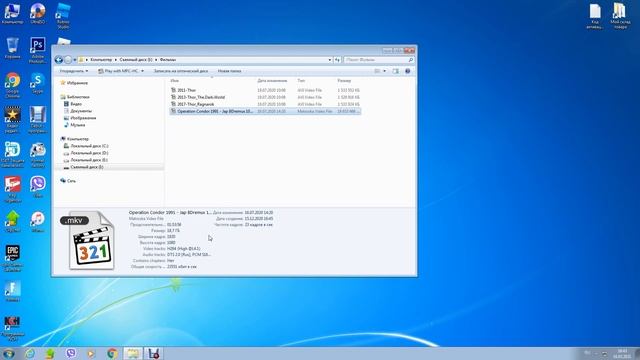Open Локальный диск (D:) in sidebar
This screenshot has width=640, height=360.
click(x=86, y=153)
